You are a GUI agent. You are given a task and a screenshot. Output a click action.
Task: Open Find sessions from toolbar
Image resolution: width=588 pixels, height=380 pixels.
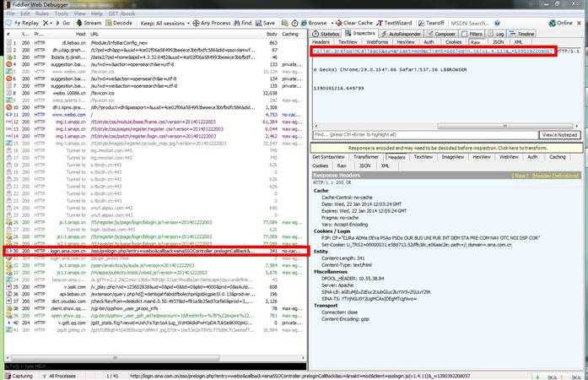[243, 24]
